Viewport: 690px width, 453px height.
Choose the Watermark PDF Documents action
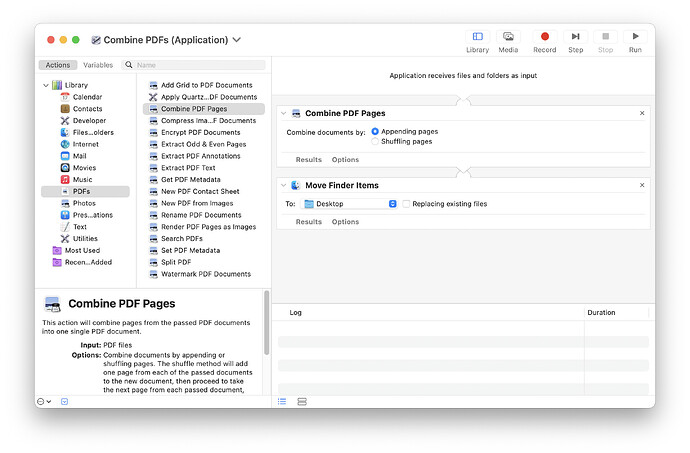click(x=205, y=274)
